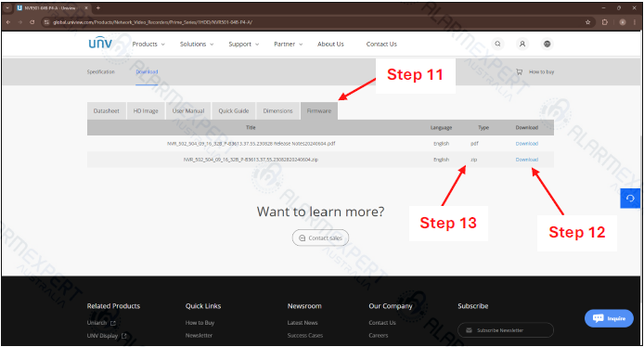Image resolution: width=644 pixels, height=347 pixels.
Task: Switch to Specification section
Action: tap(100, 71)
